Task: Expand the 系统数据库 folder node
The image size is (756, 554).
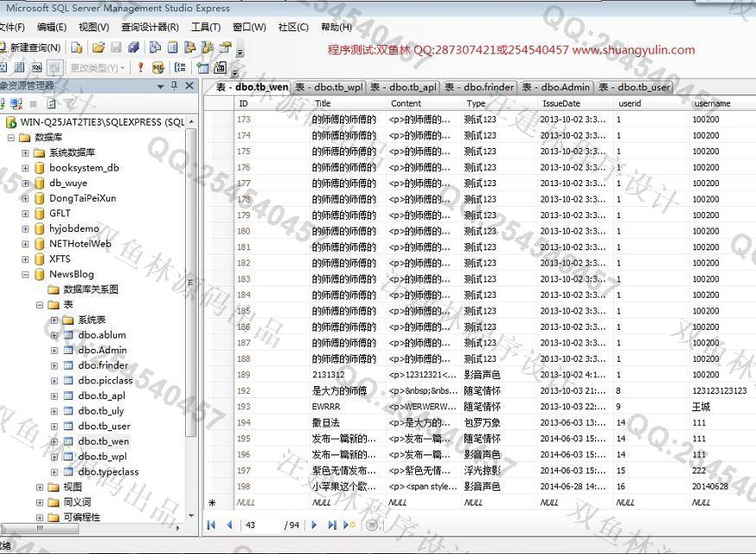Action: (25, 153)
